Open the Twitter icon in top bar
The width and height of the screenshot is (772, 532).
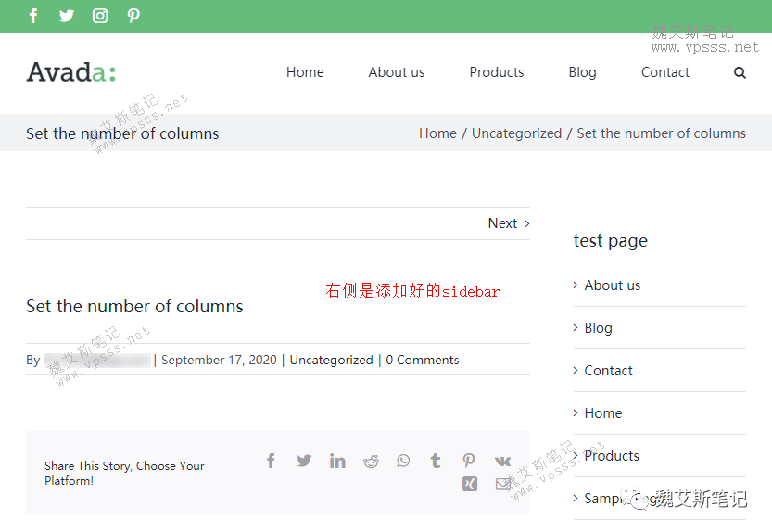67,16
